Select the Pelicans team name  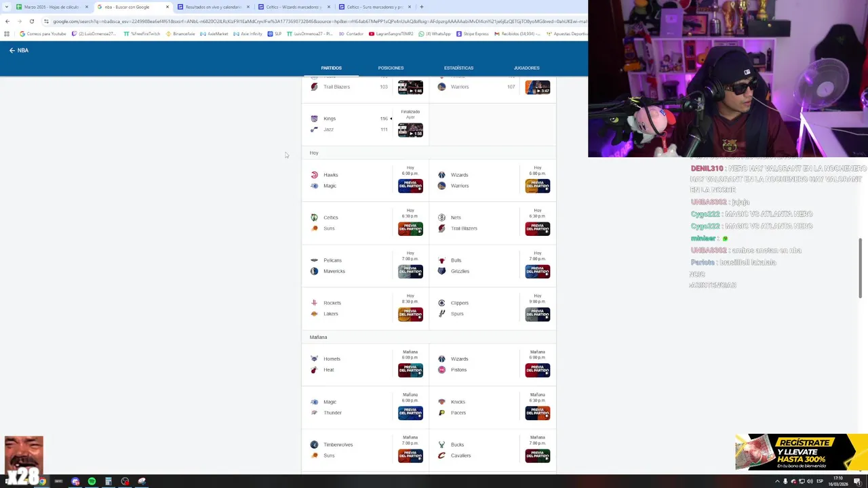pyautogui.click(x=332, y=260)
